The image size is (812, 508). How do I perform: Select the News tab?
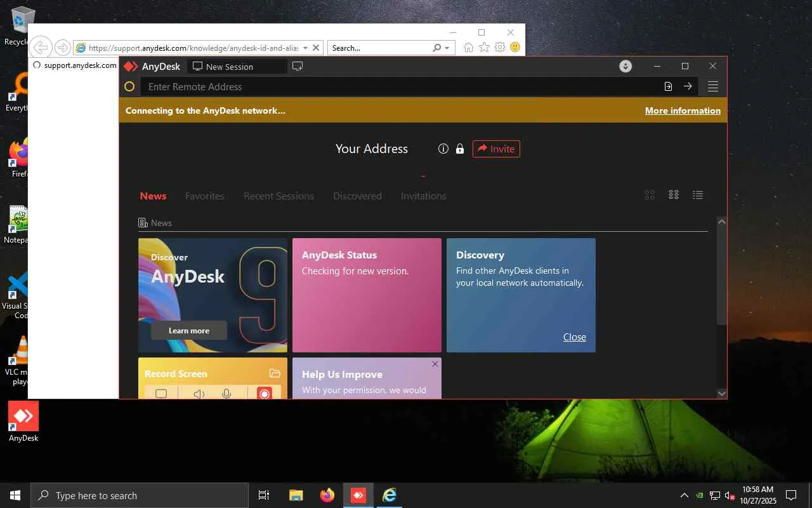pyautogui.click(x=153, y=196)
